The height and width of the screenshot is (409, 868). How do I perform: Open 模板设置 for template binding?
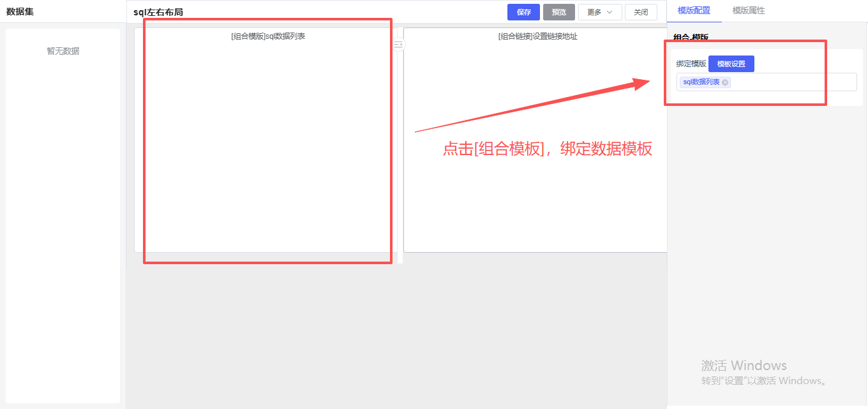point(731,64)
